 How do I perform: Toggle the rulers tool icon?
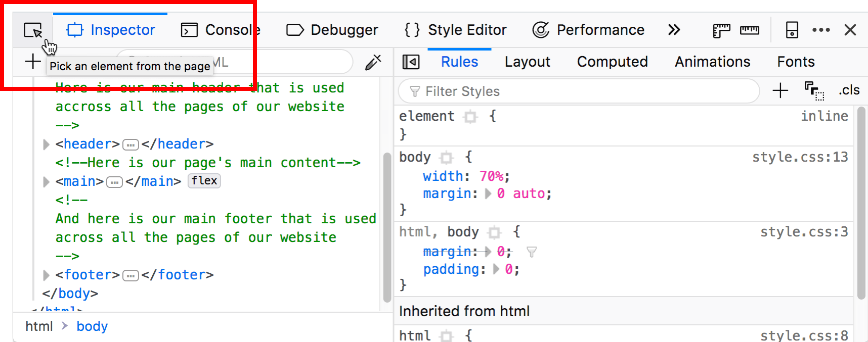(721, 30)
